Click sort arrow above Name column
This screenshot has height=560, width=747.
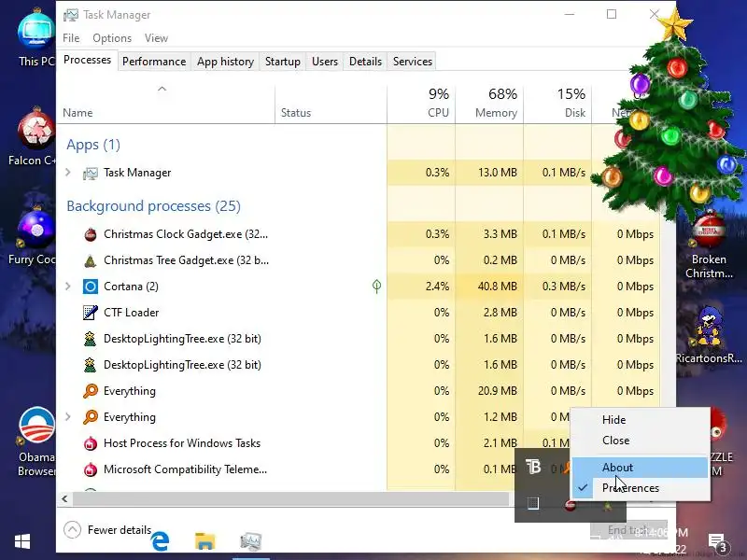coord(162,89)
